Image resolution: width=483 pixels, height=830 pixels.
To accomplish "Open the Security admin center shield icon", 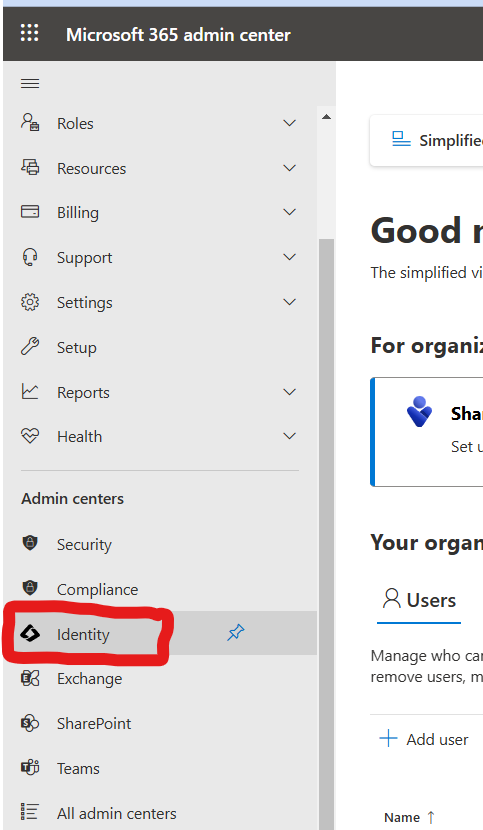I will pos(30,543).
